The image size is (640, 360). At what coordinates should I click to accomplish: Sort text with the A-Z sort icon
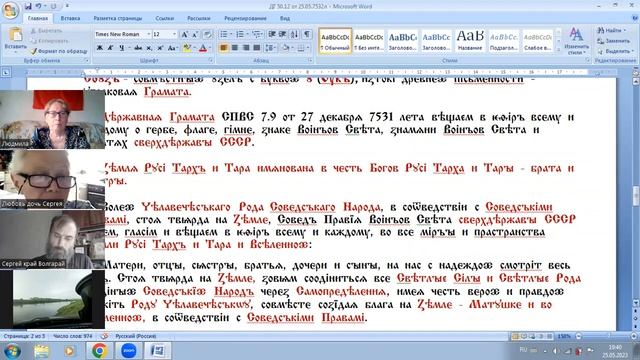pos(295,34)
